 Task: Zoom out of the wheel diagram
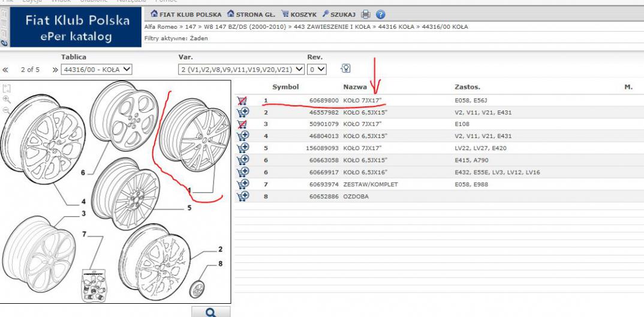click(7, 110)
